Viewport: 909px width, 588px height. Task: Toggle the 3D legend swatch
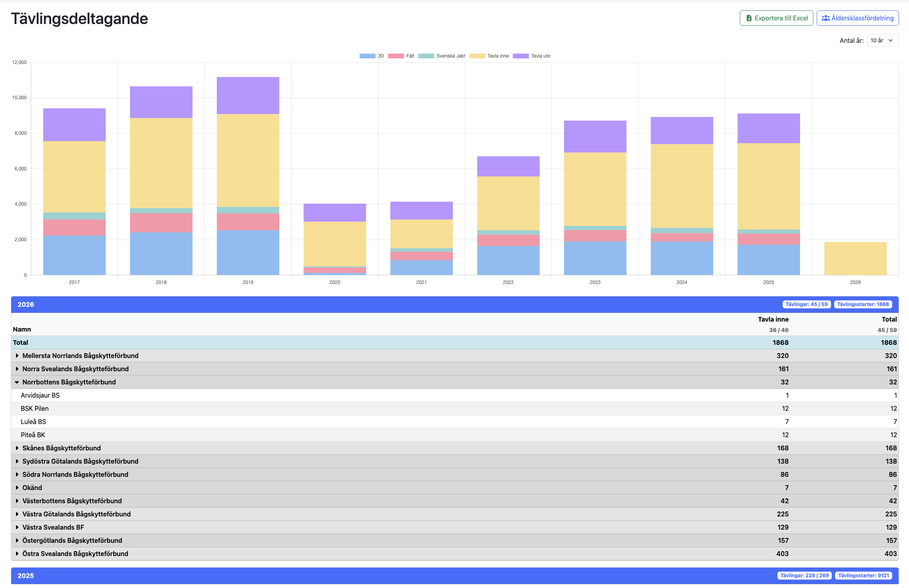click(x=367, y=56)
